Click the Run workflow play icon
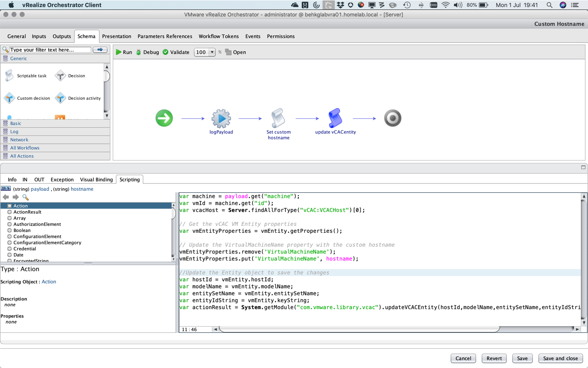Viewport: 588px width, 368px height. pyautogui.click(x=119, y=52)
